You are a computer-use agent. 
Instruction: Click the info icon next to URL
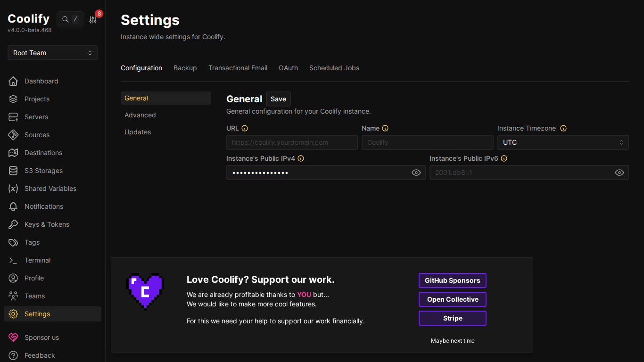244,128
